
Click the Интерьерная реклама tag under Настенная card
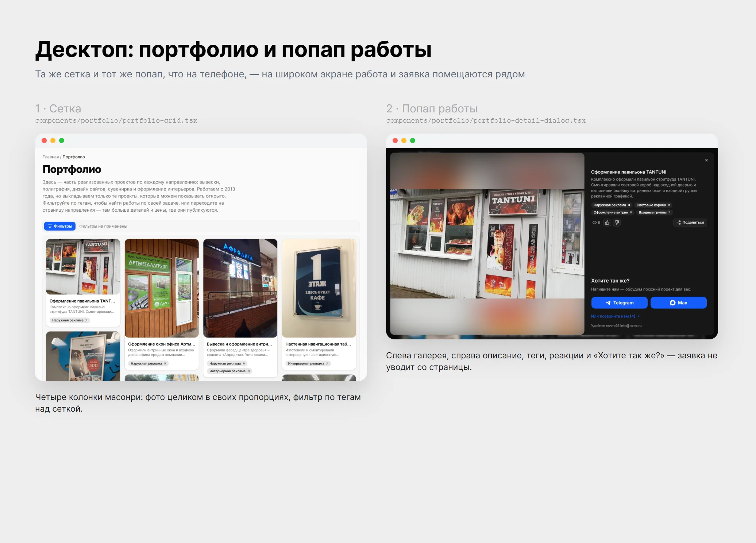point(308,364)
